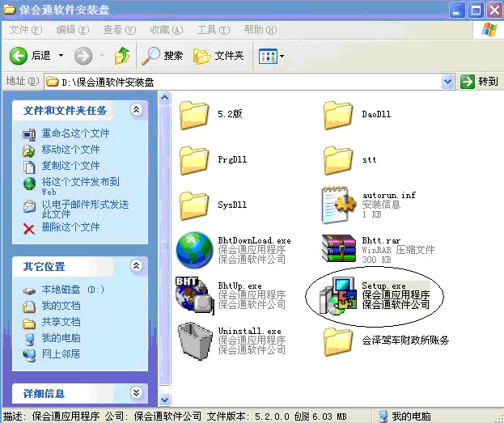The image size is (504, 423).
Task: Open the 工具(T) menu
Action: (x=214, y=30)
